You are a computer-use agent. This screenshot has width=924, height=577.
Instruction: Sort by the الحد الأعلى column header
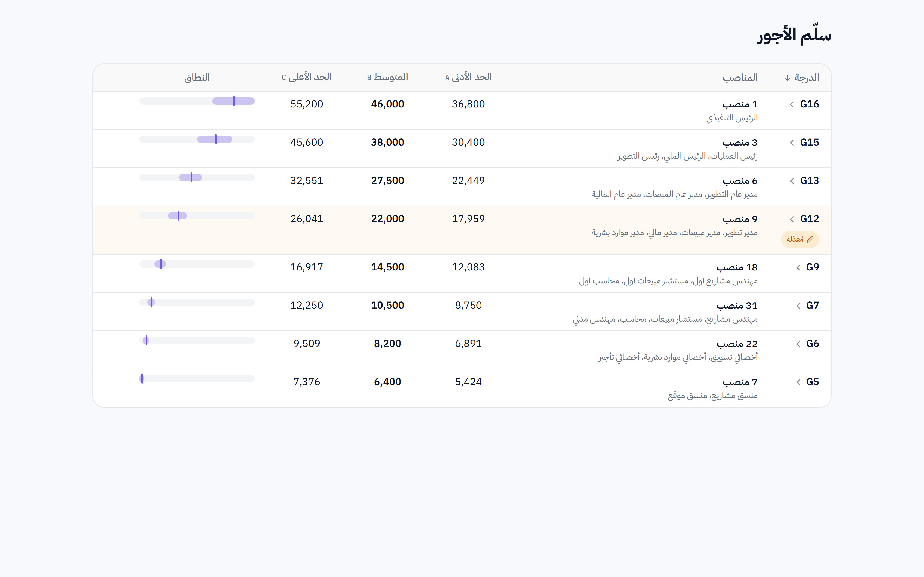[x=307, y=77]
